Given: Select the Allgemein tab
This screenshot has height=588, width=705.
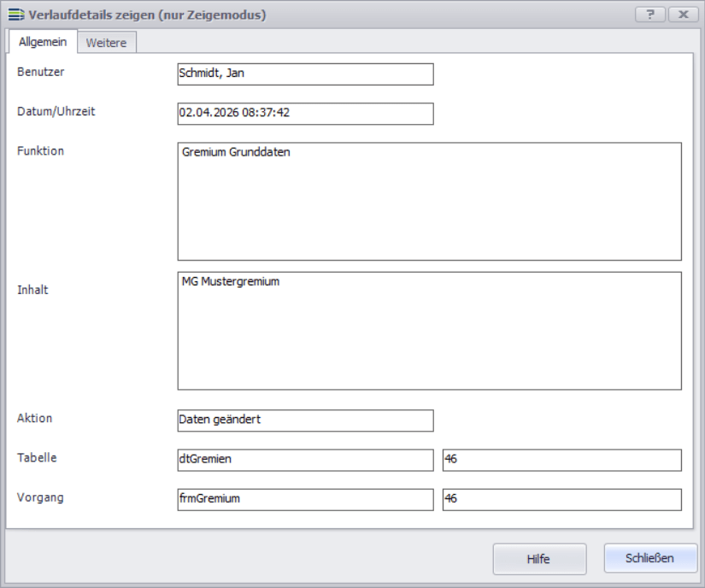Looking at the screenshot, I should click(x=43, y=43).
